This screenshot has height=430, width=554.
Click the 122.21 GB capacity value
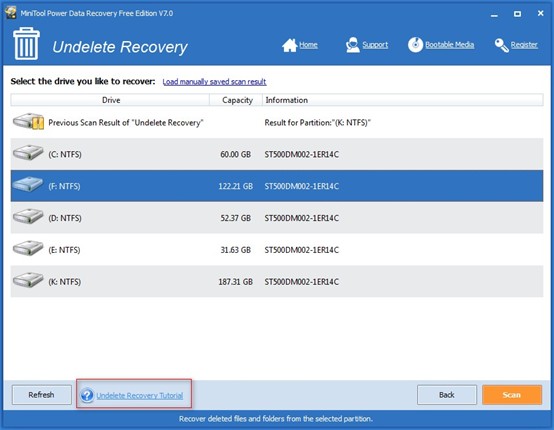click(236, 186)
